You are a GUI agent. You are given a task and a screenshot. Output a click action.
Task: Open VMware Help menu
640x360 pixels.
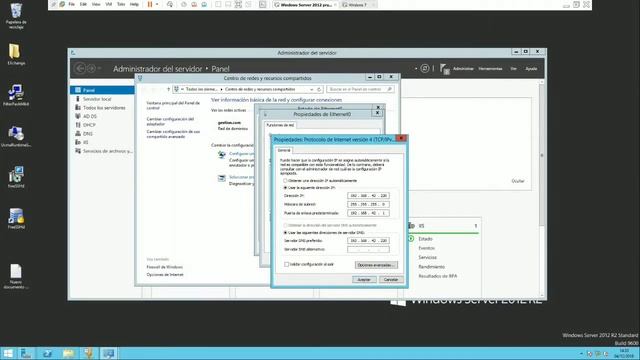click(134, 4)
